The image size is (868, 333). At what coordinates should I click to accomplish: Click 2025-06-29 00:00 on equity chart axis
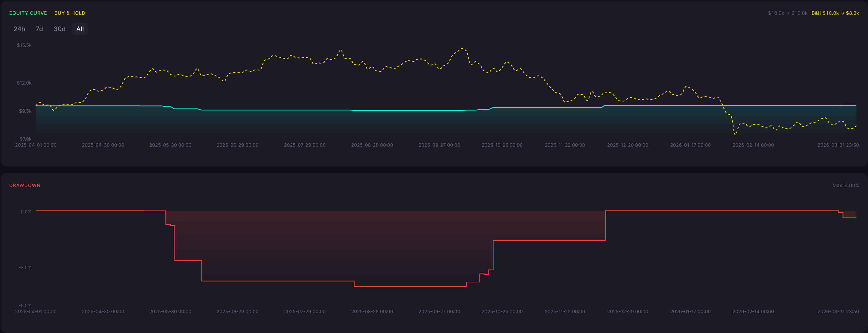tap(238, 145)
